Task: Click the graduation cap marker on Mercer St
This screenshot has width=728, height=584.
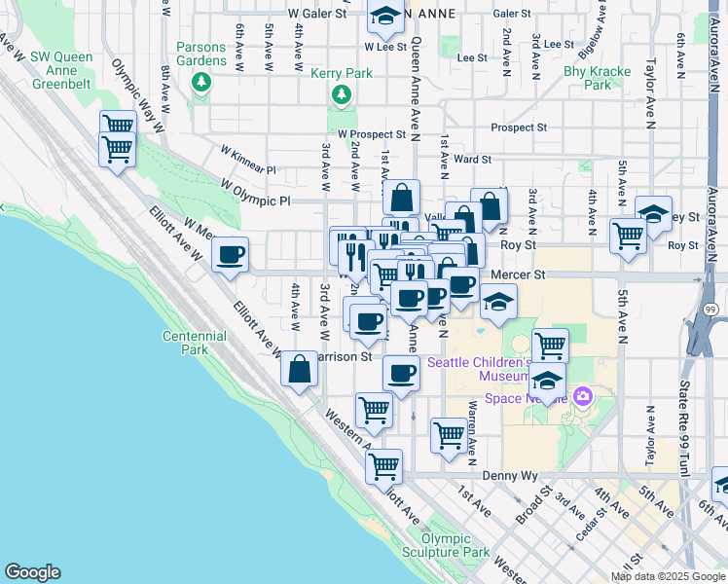Action: point(498,303)
